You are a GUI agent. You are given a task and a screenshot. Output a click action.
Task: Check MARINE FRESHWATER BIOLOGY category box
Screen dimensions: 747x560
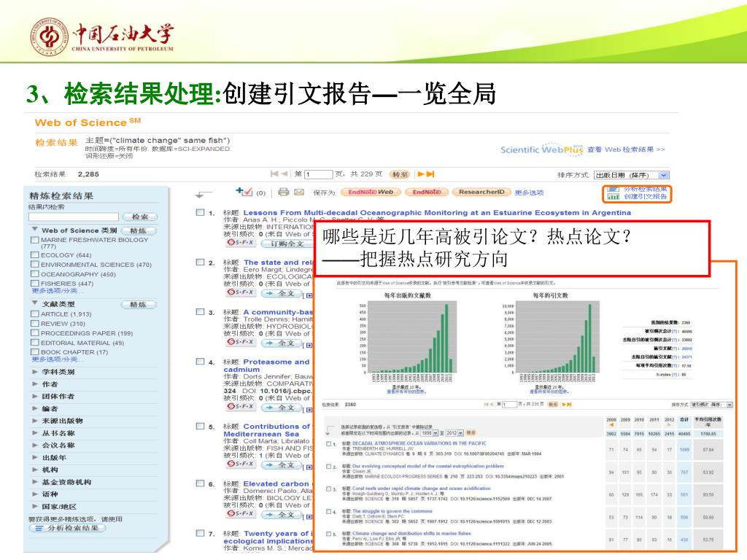point(34,240)
